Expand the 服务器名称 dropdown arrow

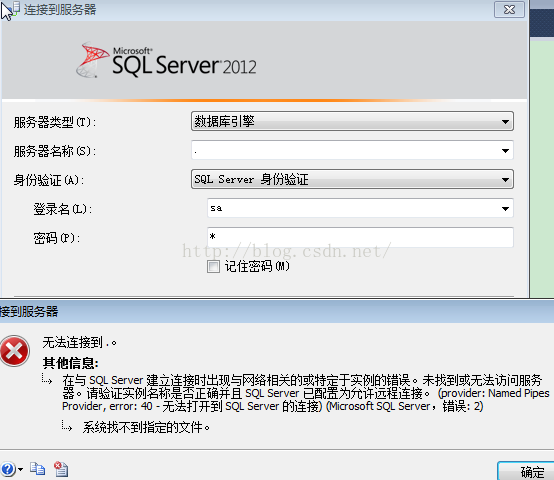pos(505,151)
